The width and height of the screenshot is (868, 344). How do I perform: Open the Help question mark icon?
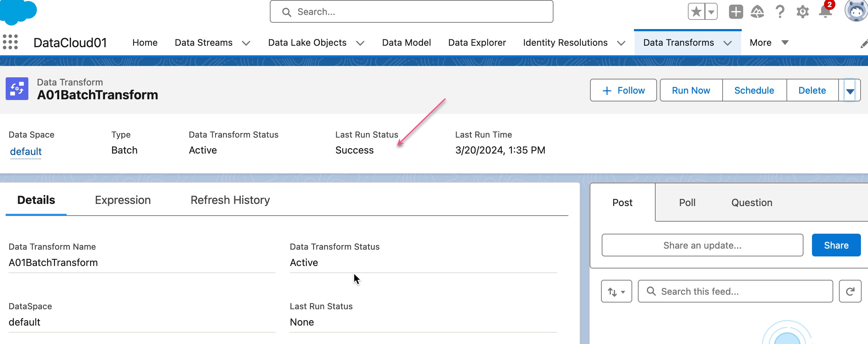tap(780, 12)
